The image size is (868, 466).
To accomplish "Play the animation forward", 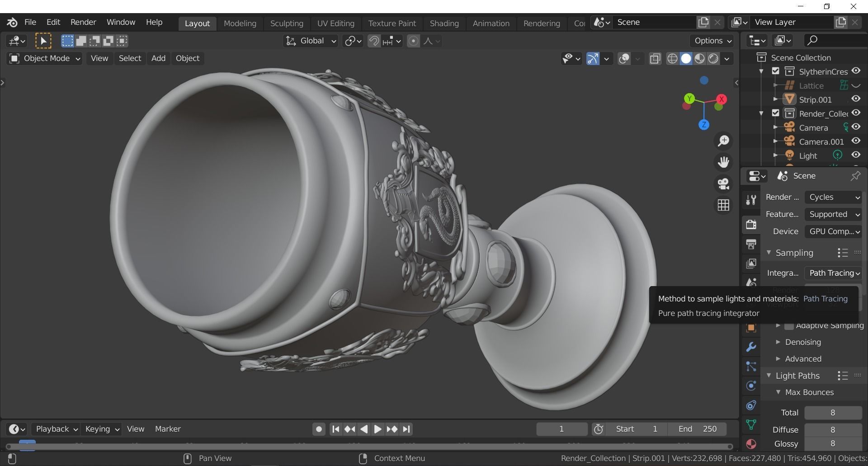I will [378, 429].
